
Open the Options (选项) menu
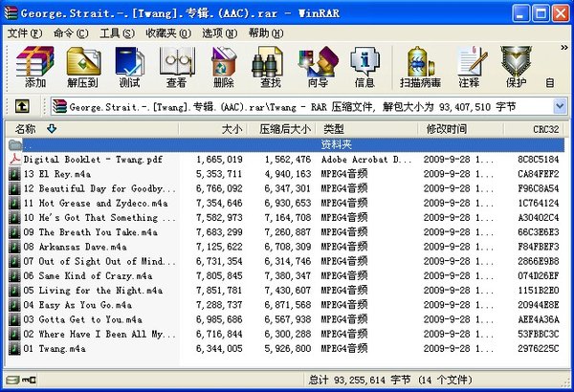click(x=220, y=33)
